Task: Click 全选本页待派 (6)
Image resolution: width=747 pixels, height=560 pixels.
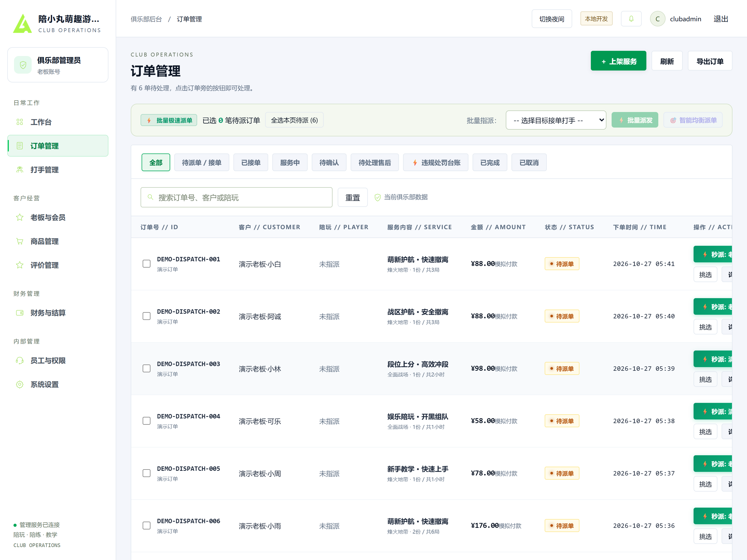Action: tap(294, 120)
